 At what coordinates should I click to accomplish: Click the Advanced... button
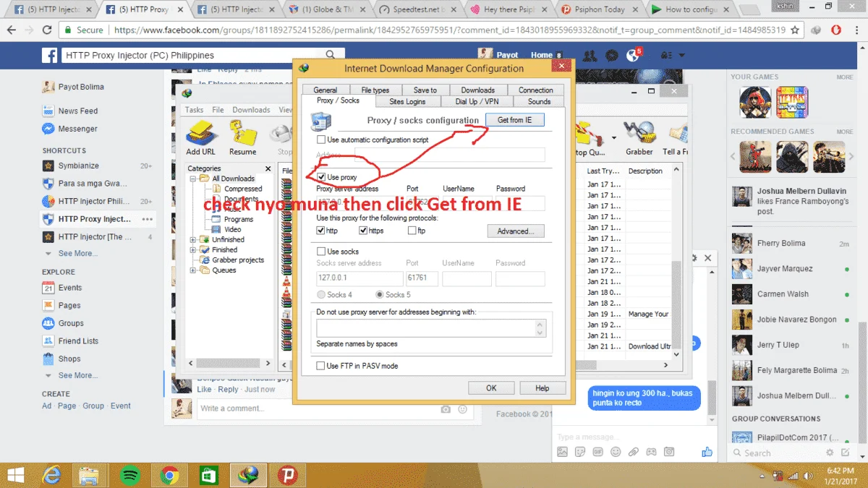[x=515, y=231]
